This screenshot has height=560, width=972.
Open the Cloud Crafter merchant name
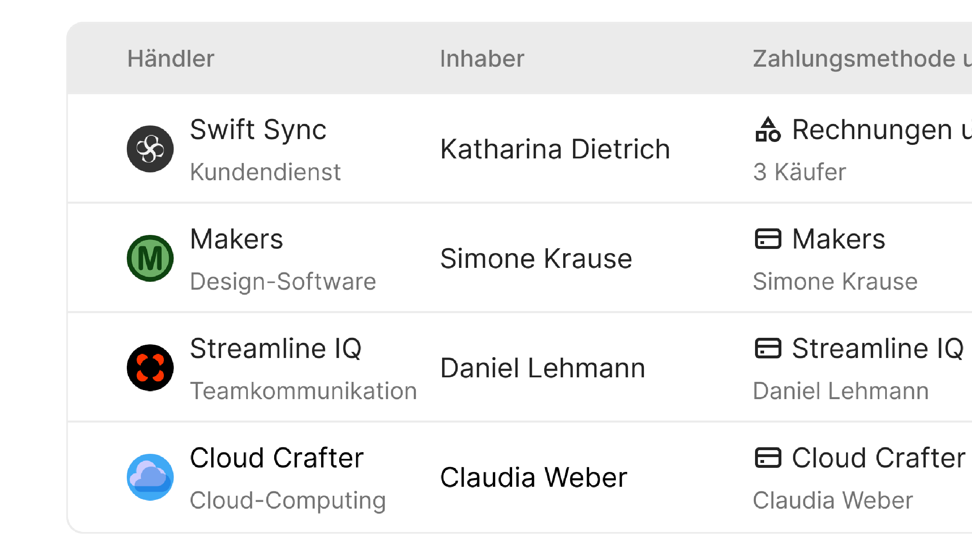277,458
